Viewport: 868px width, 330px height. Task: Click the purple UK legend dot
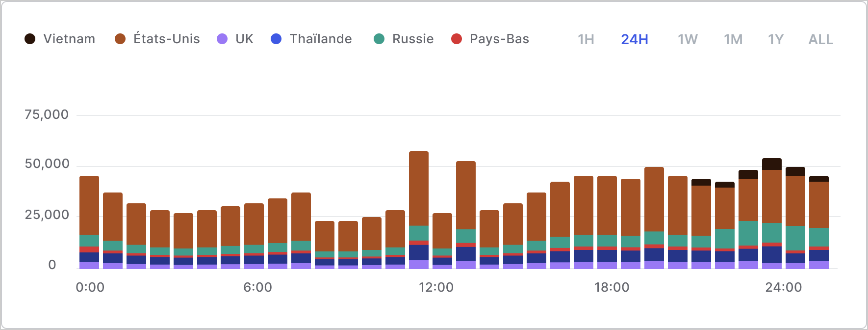(x=222, y=39)
